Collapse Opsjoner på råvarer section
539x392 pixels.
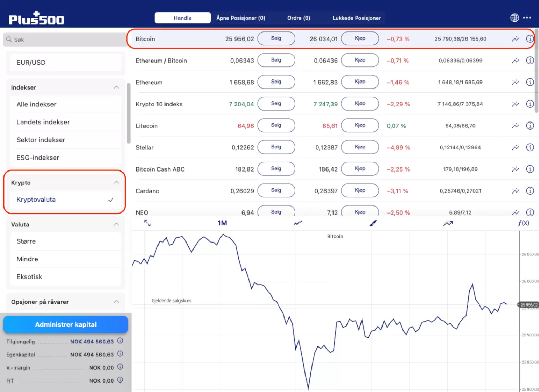[117, 302]
